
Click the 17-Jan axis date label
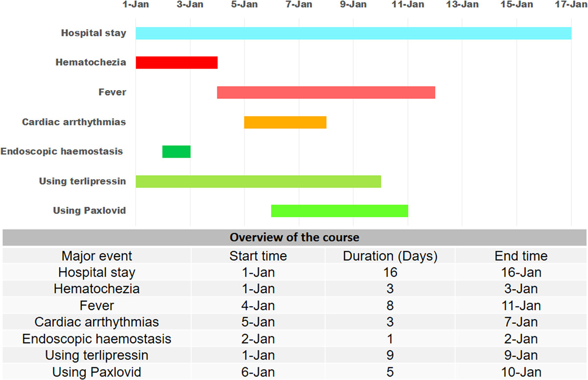click(571, 5)
